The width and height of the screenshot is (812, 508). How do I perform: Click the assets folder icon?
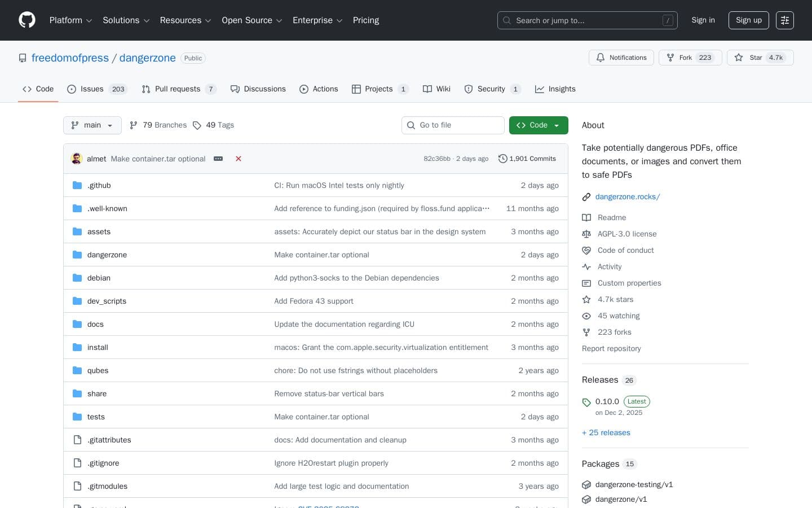coord(77,231)
